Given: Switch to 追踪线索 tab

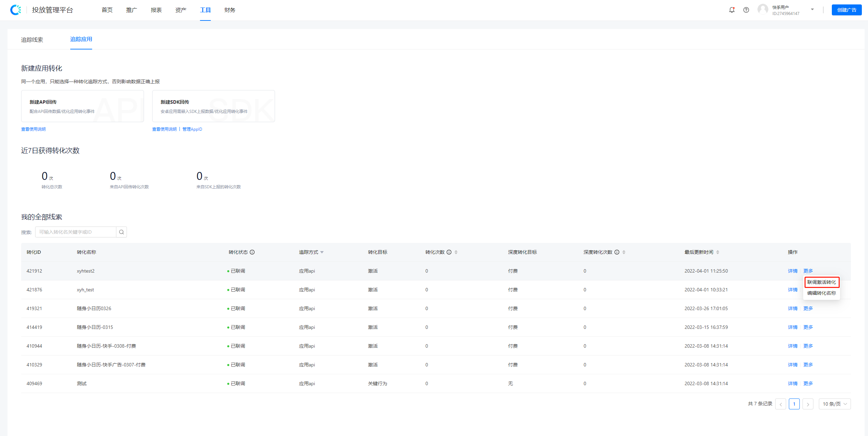Looking at the screenshot, I should click(x=32, y=40).
